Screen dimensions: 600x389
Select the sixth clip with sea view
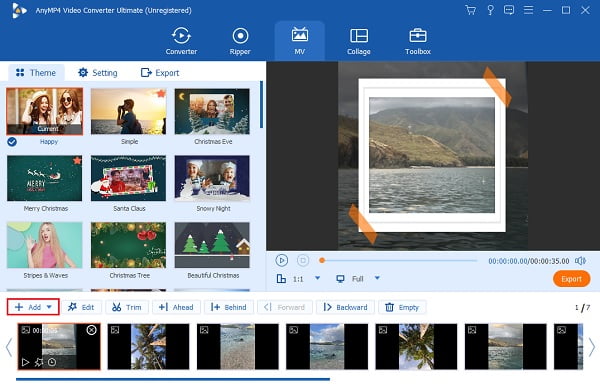tap(505, 347)
